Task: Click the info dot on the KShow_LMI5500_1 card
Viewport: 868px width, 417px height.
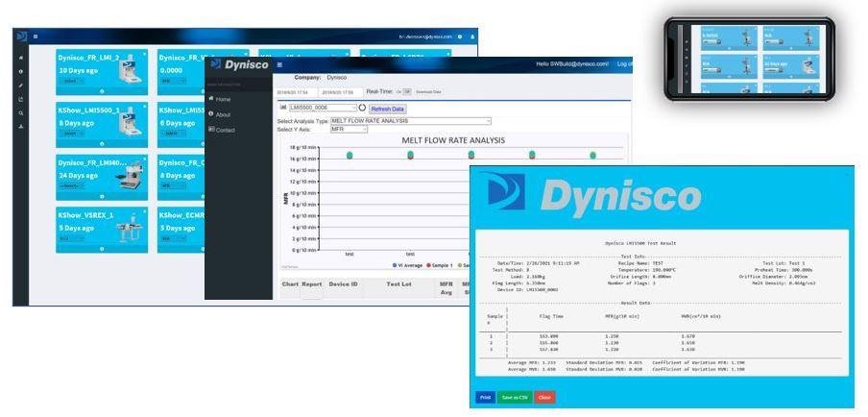Action: pos(102,143)
